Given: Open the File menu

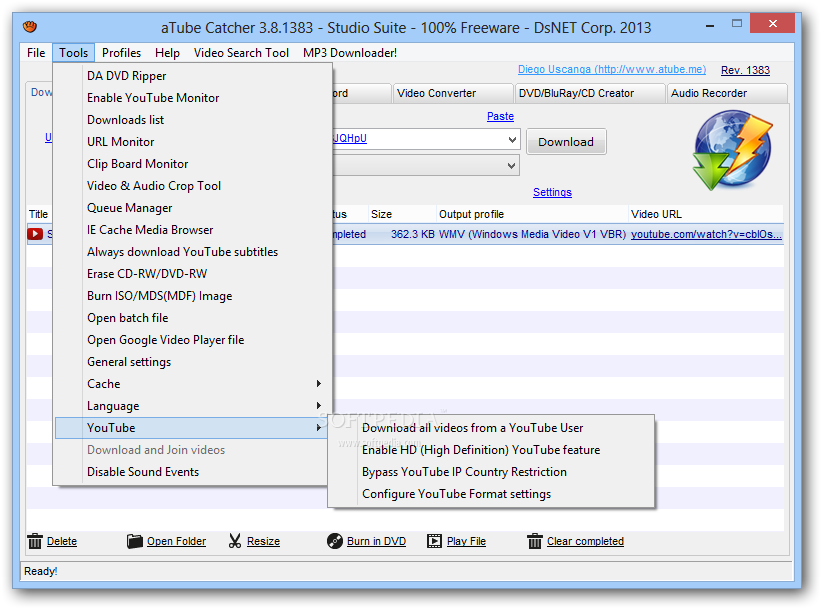Looking at the screenshot, I should click(x=36, y=53).
